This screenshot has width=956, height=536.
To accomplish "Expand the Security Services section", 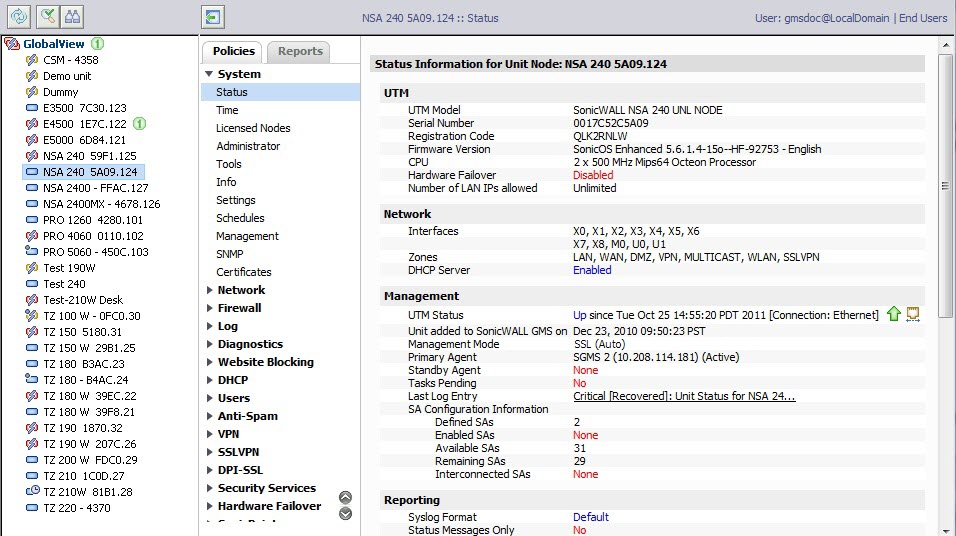I will point(209,488).
